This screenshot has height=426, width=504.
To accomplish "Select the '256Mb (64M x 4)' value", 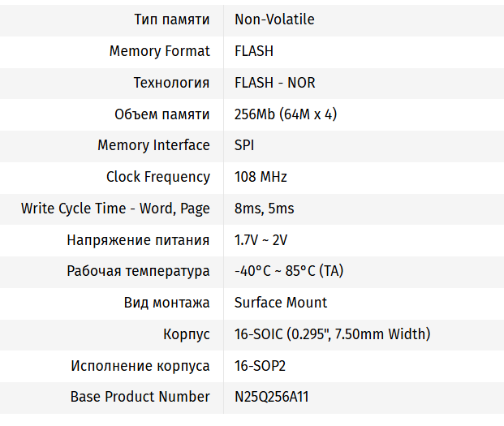I will click(x=286, y=114).
